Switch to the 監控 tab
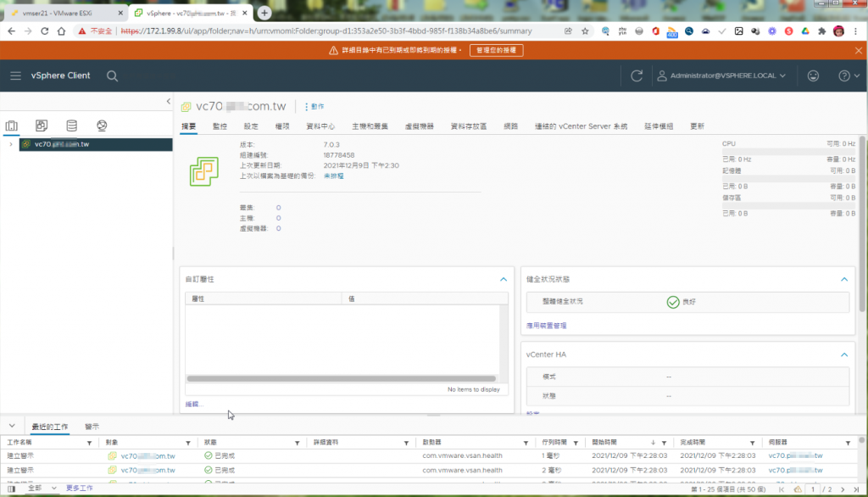This screenshot has width=868, height=497. click(220, 126)
